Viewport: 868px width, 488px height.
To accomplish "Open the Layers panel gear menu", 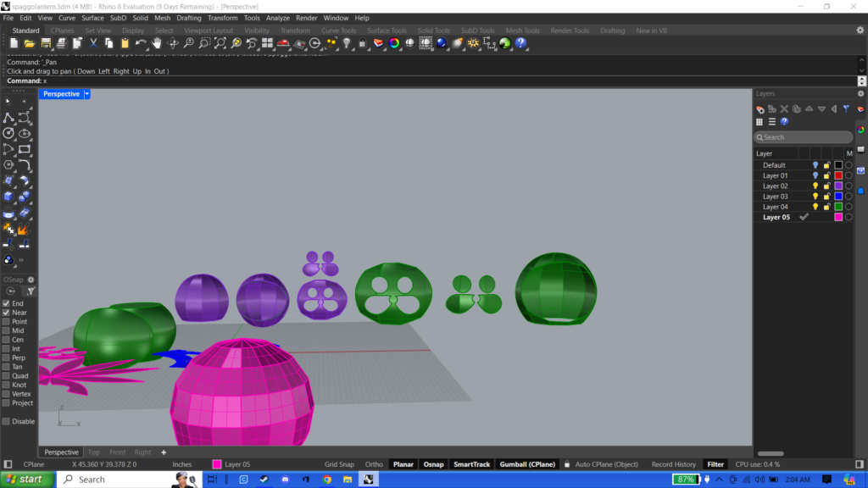I will click(x=861, y=93).
